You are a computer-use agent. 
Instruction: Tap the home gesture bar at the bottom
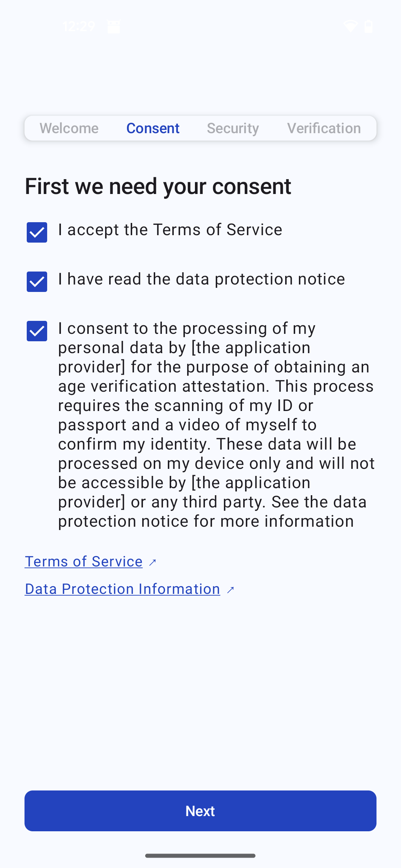point(200,856)
